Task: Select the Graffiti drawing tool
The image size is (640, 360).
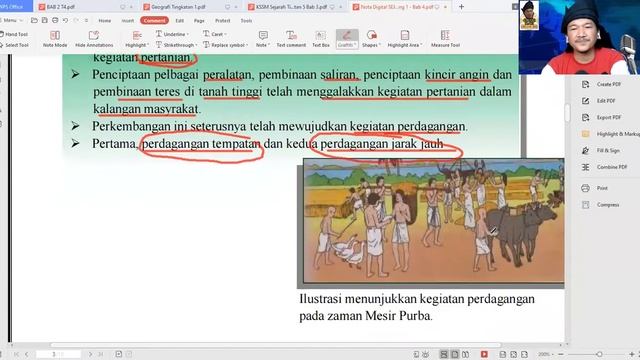Action: click(x=347, y=39)
